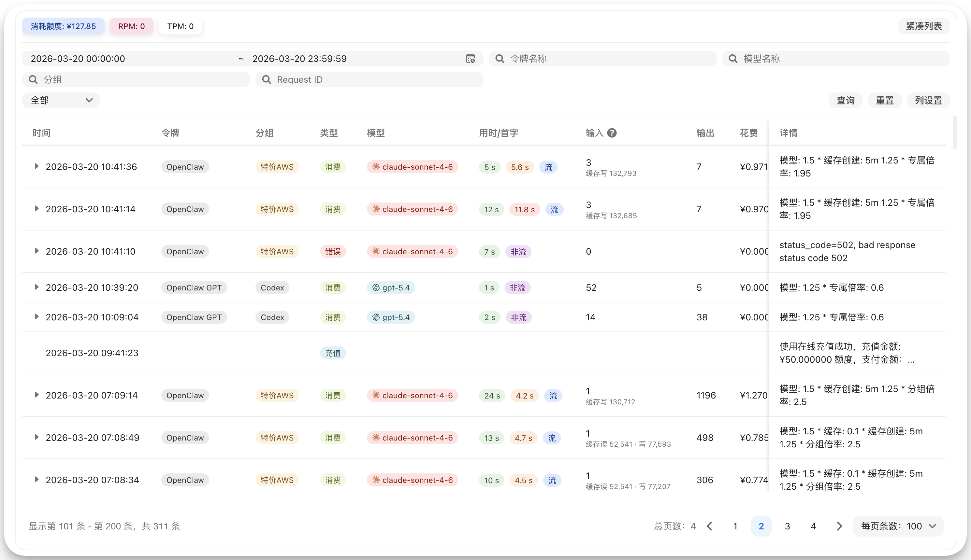Click OpenClaw GPT token in 10:09:04 row
The image size is (971, 560).
(194, 317)
